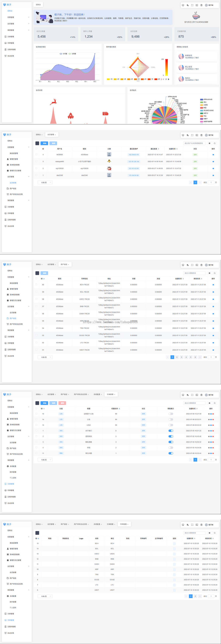
Task: Check the select-all checkbox in 用户钱包 table header
Action: (36, 278)
